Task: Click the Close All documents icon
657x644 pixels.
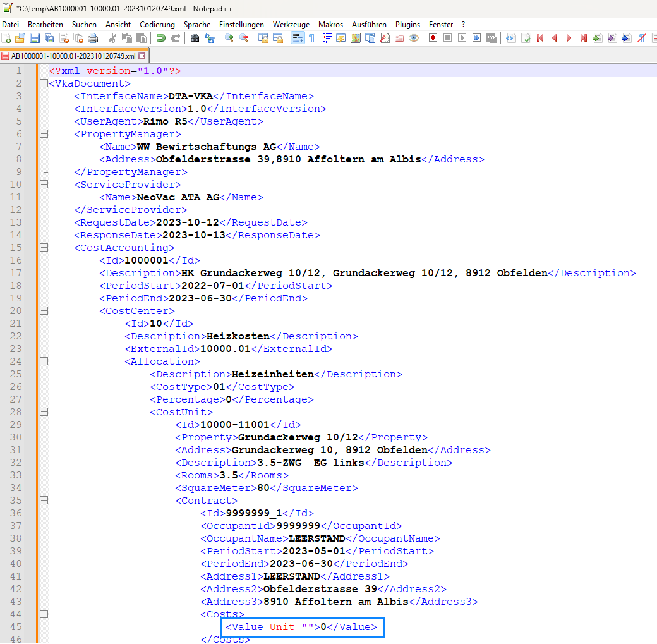Action: [x=78, y=39]
